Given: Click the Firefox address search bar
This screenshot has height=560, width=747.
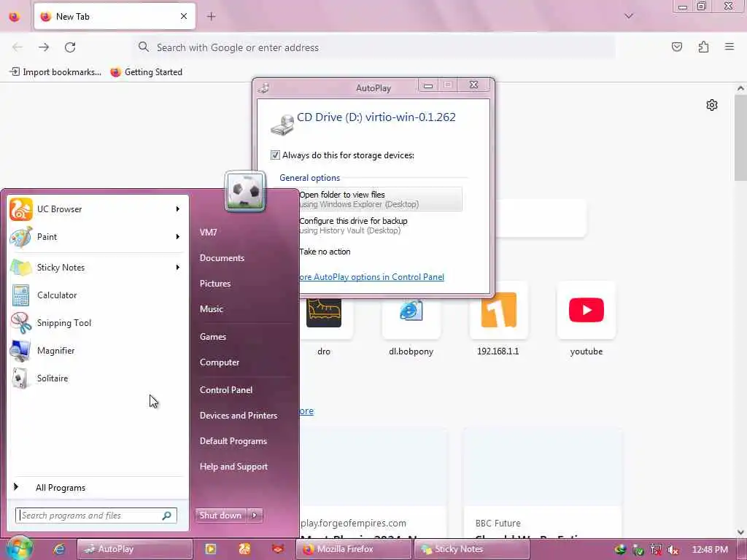Looking at the screenshot, I should tap(374, 47).
